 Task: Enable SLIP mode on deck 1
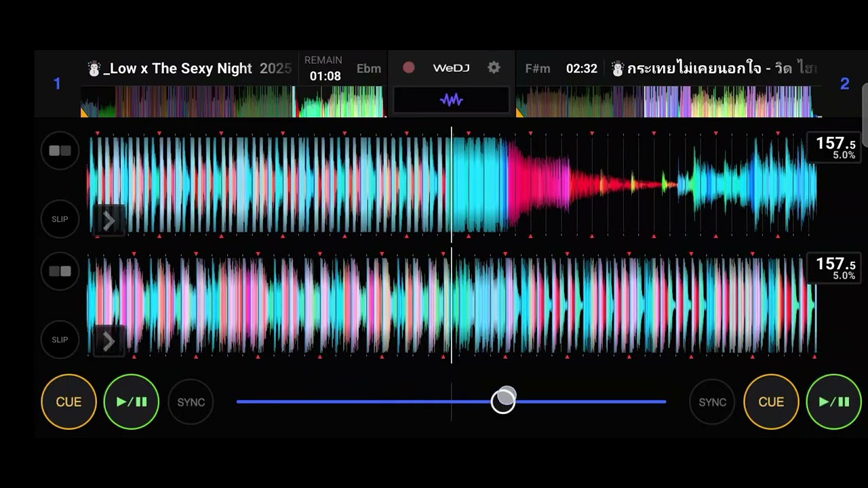[60, 219]
